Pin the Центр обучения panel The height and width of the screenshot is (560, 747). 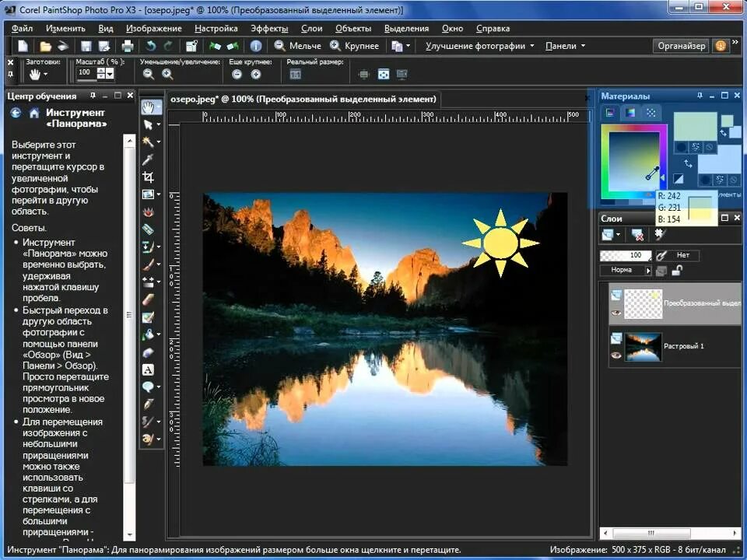93,96
